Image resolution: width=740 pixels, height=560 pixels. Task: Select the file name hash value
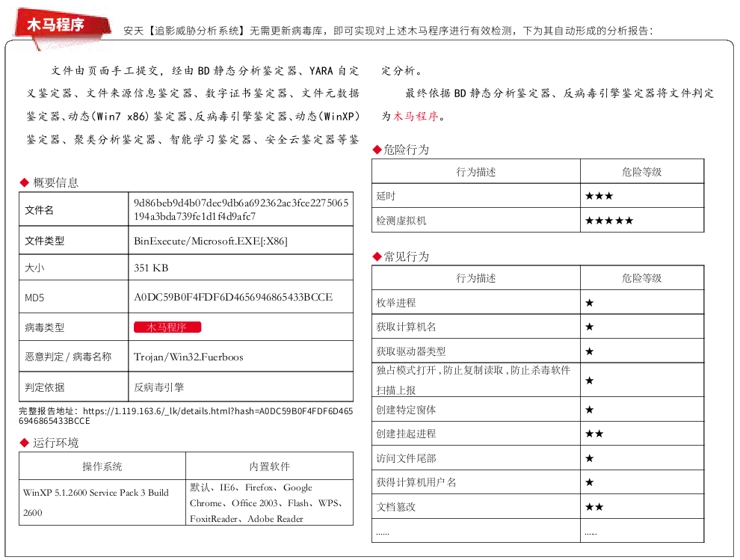coord(241,209)
